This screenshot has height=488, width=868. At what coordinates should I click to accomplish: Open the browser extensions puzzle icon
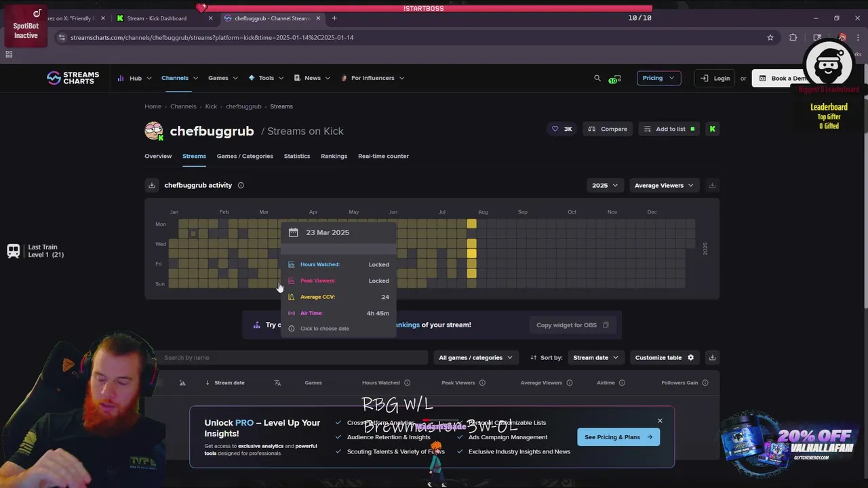coord(793,37)
